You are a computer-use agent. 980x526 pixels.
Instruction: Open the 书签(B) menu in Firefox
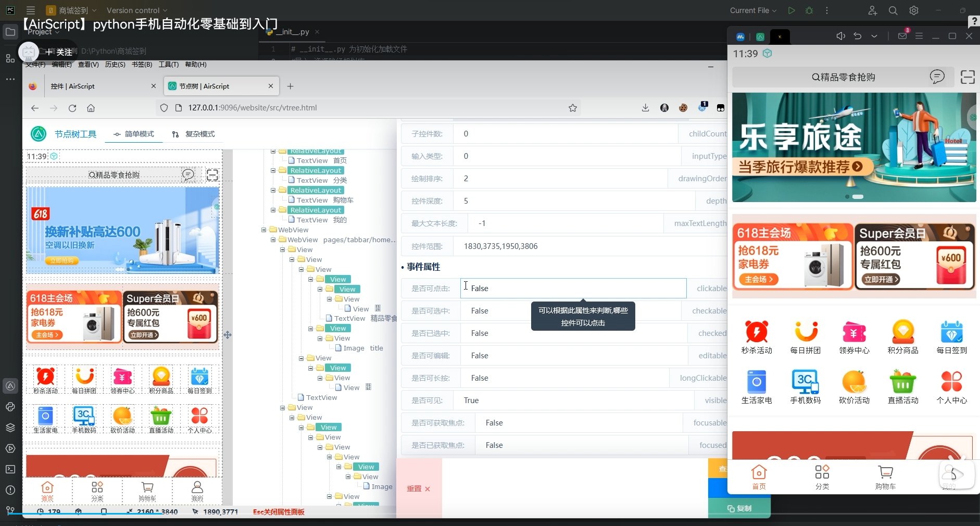(142, 65)
